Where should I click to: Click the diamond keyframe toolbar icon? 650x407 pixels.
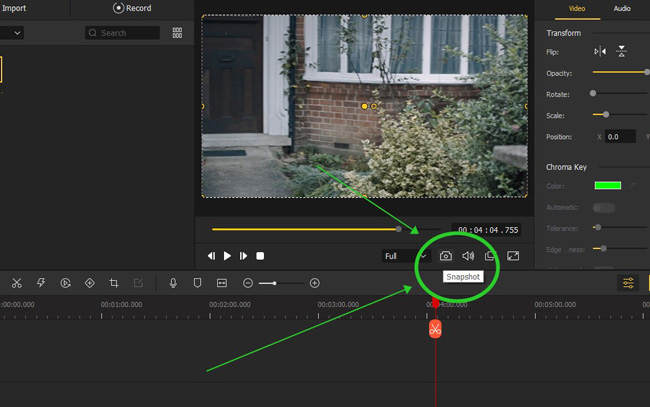(90, 283)
